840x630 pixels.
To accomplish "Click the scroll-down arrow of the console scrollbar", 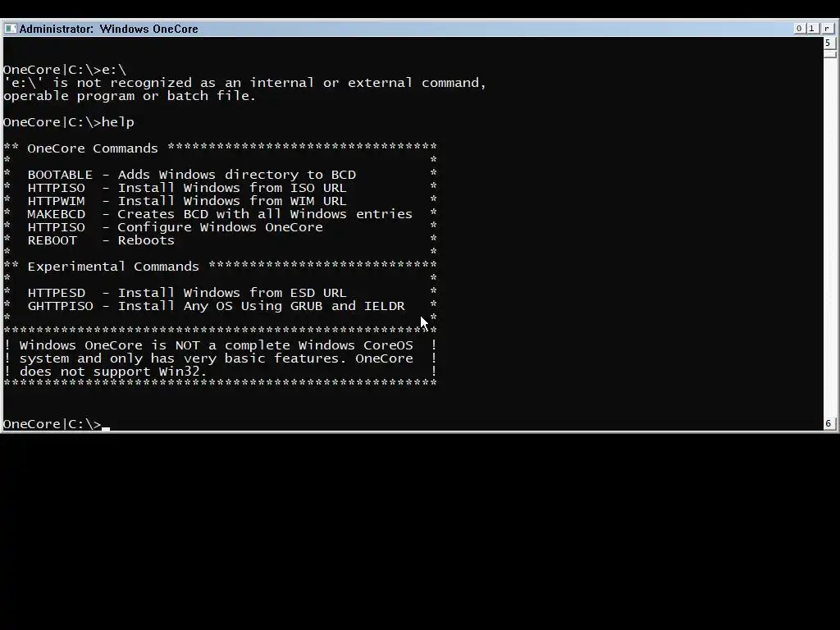I will pyautogui.click(x=829, y=423).
